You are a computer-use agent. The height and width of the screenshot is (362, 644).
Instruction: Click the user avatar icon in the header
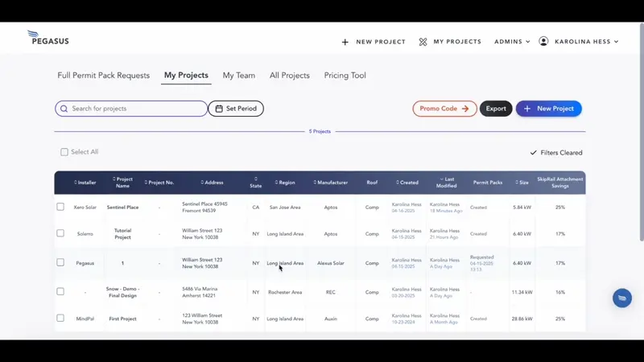click(543, 41)
